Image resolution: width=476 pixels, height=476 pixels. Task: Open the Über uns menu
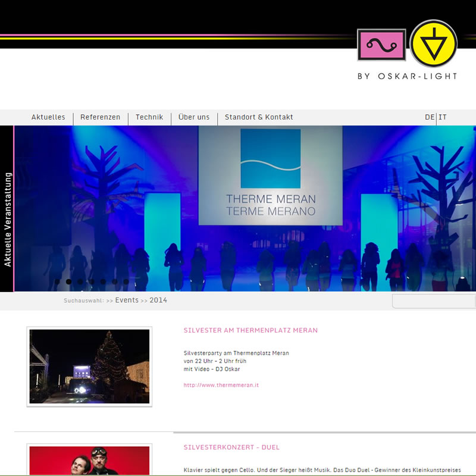click(x=194, y=117)
